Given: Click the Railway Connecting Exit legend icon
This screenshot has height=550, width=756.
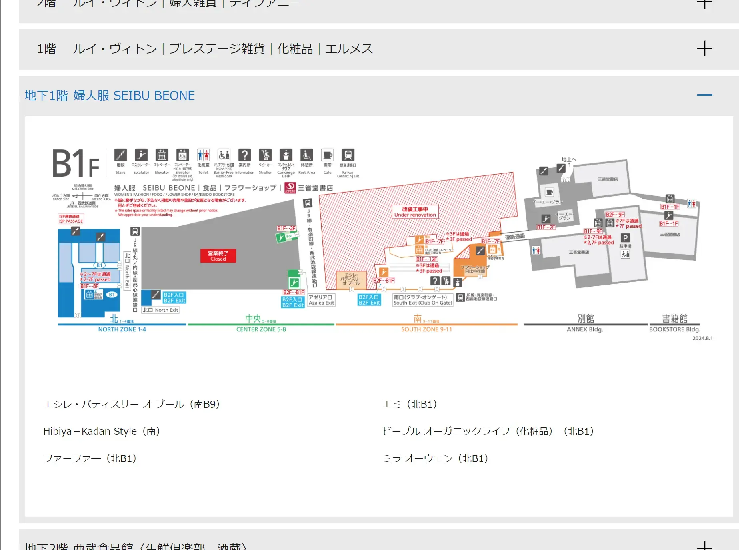Looking at the screenshot, I should pyautogui.click(x=348, y=155).
